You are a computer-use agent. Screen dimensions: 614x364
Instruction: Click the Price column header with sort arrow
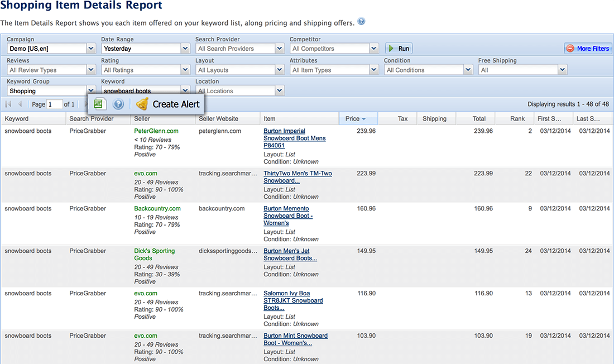click(x=358, y=118)
